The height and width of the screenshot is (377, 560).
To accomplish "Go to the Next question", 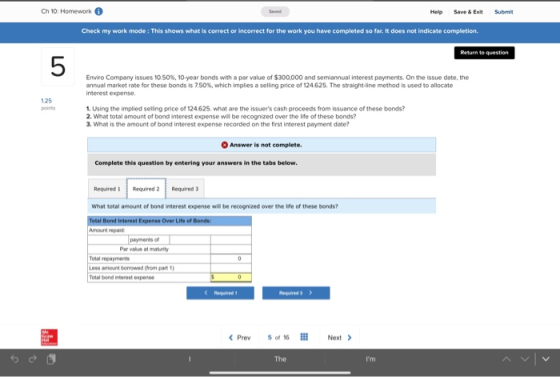I will click(340, 337).
